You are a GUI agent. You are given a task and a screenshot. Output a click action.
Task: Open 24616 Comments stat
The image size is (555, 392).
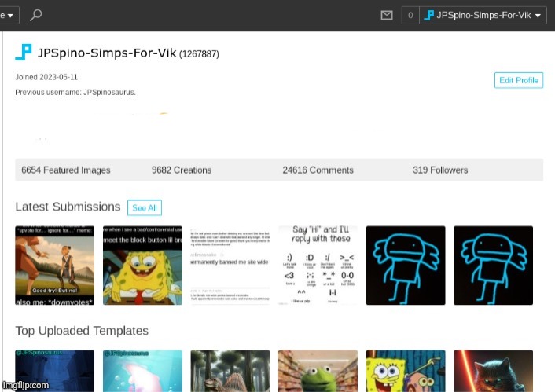pyautogui.click(x=318, y=170)
